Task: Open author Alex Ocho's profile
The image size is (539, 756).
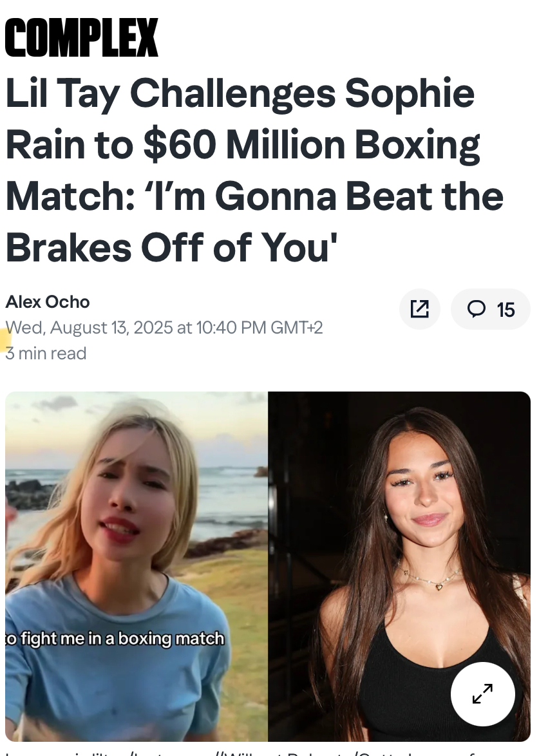Action: point(48,302)
